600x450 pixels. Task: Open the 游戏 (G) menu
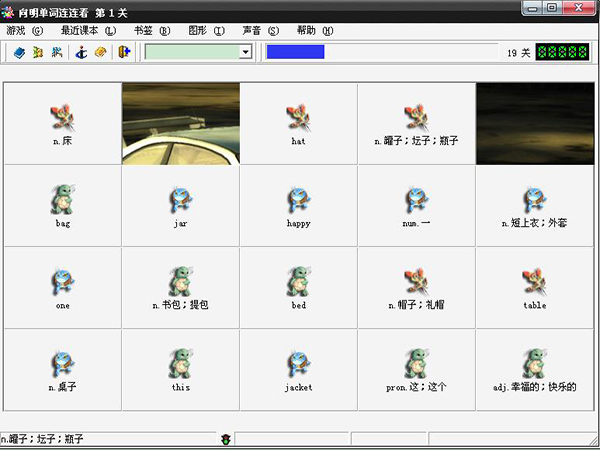[x=25, y=31]
